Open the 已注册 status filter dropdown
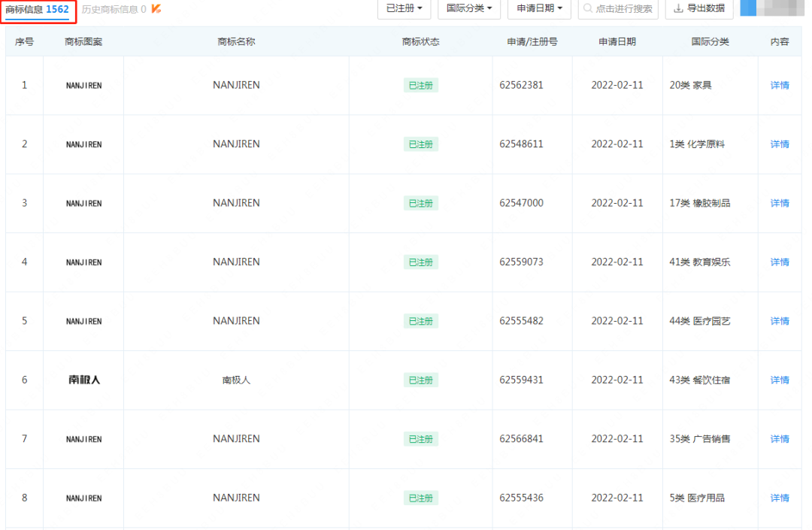 (404, 8)
